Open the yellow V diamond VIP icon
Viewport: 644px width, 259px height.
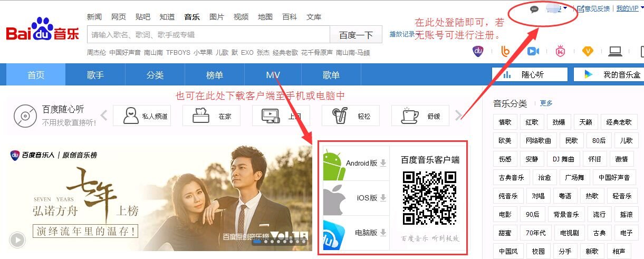[x=588, y=51]
